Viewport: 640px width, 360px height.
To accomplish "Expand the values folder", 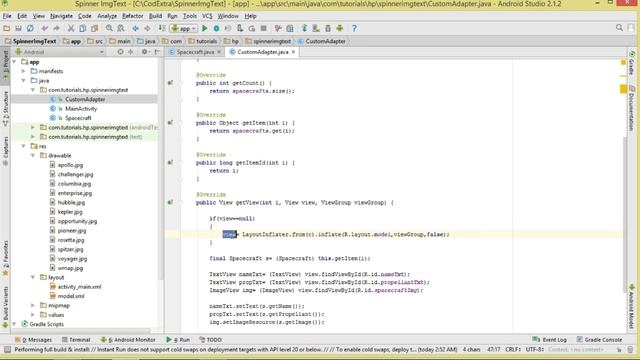I will pos(33,315).
